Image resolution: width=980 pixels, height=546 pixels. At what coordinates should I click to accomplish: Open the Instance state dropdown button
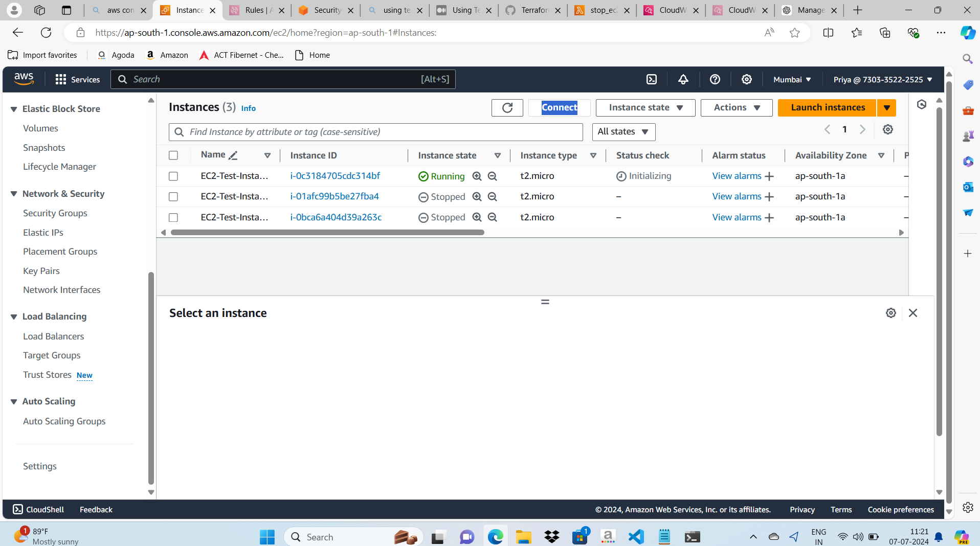(x=645, y=107)
